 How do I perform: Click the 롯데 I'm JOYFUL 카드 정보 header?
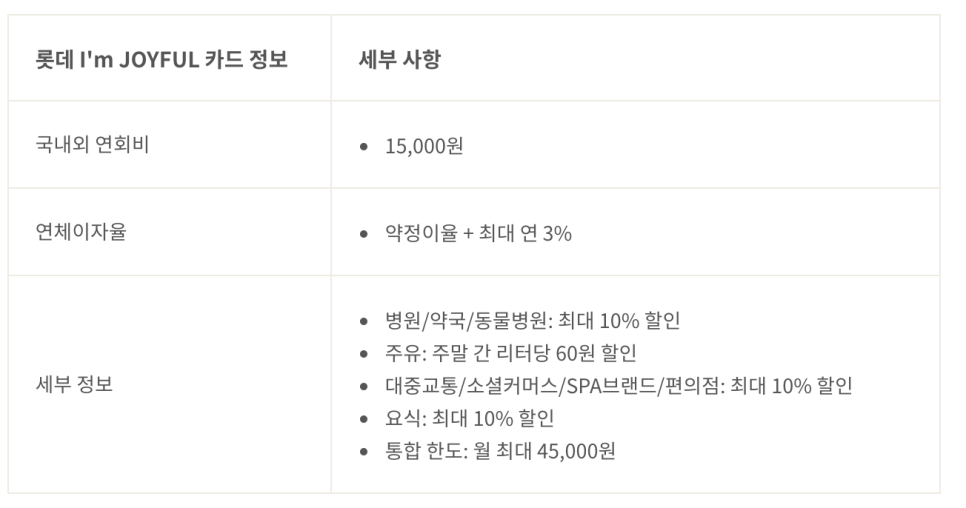coord(161,59)
